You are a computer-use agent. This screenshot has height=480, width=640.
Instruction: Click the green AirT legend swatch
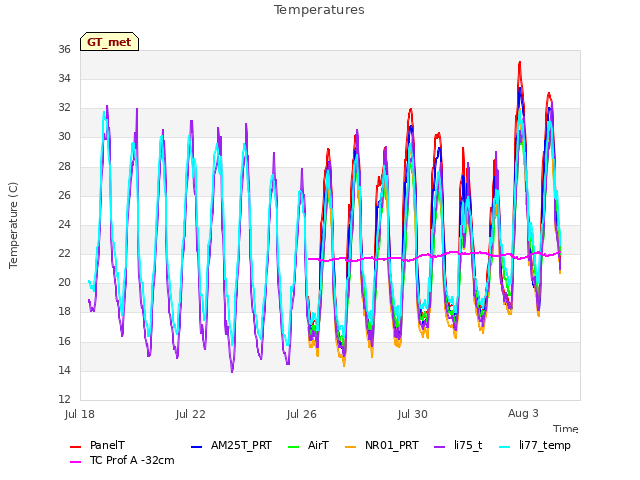(293, 447)
